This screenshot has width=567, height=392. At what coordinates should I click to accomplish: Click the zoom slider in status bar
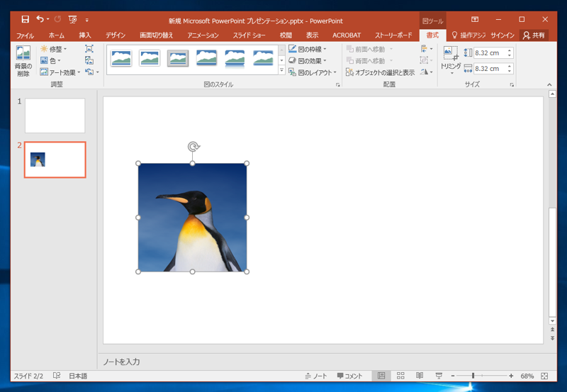(x=473, y=376)
